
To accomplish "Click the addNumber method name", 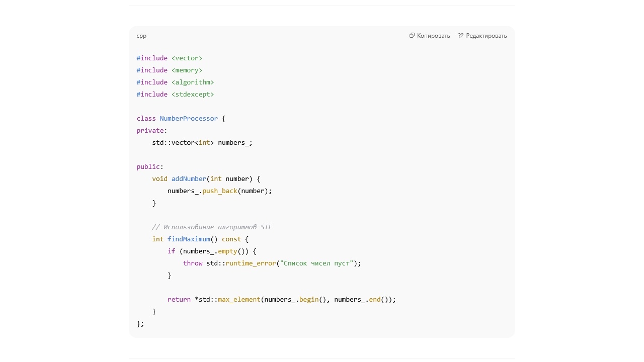I will coord(189,178).
